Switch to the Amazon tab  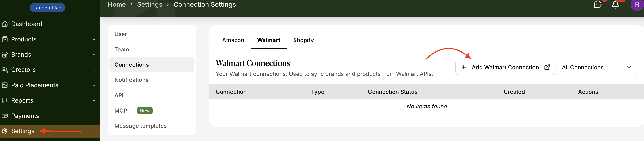(233, 40)
